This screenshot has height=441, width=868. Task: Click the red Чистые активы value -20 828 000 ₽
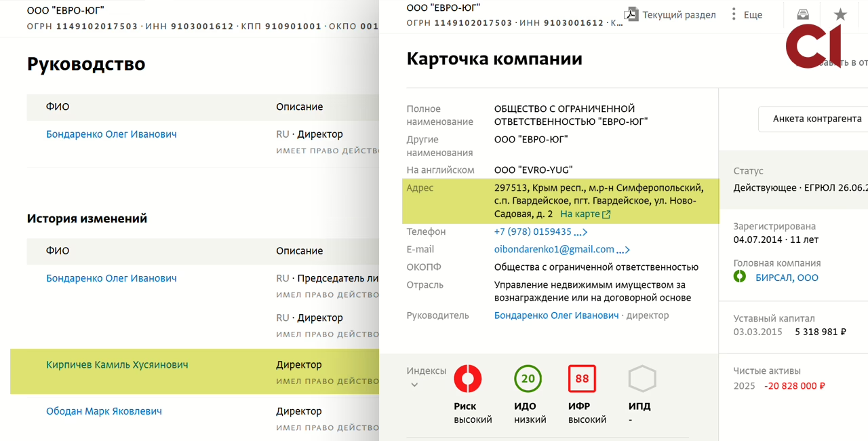pos(795,386)
